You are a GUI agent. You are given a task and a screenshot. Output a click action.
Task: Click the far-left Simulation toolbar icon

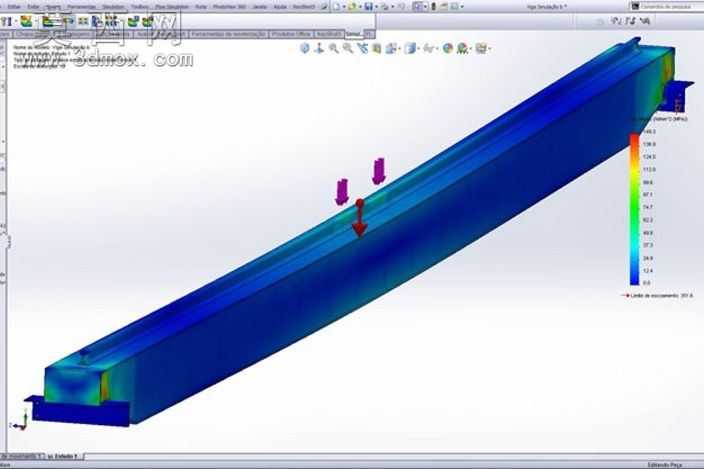click(x=6, y=21)
